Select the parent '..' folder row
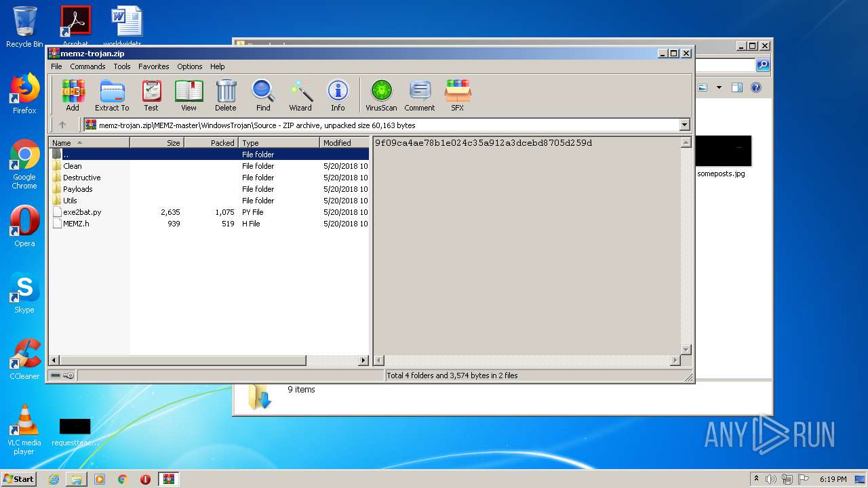The image size is (868, 488). coord(210,155)
